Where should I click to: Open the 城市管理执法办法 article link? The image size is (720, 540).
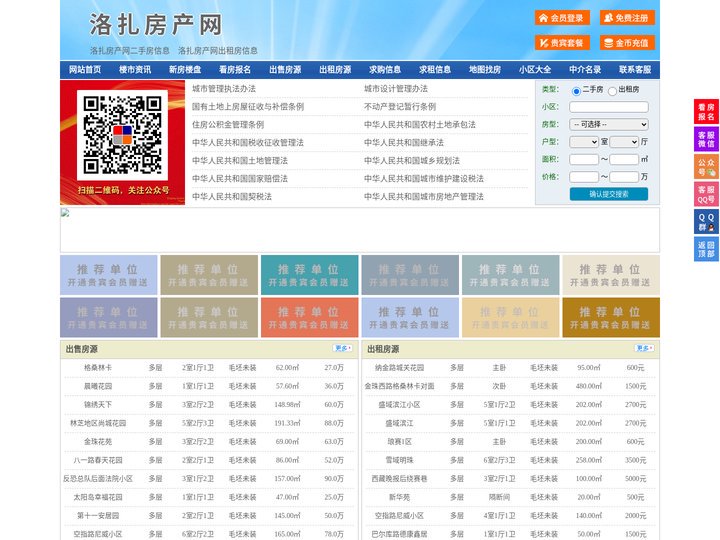(224, 89)
